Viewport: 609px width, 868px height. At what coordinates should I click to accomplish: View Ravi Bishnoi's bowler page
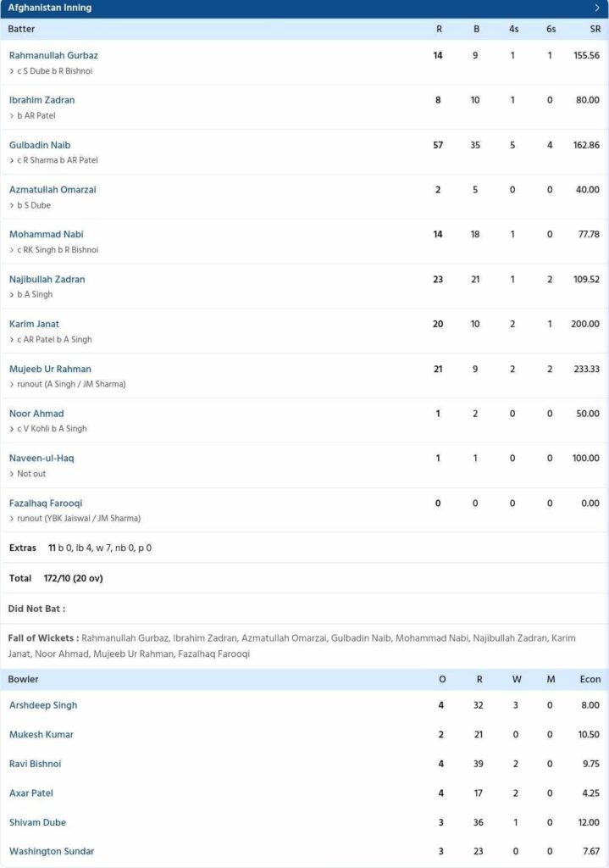point(35,764)
